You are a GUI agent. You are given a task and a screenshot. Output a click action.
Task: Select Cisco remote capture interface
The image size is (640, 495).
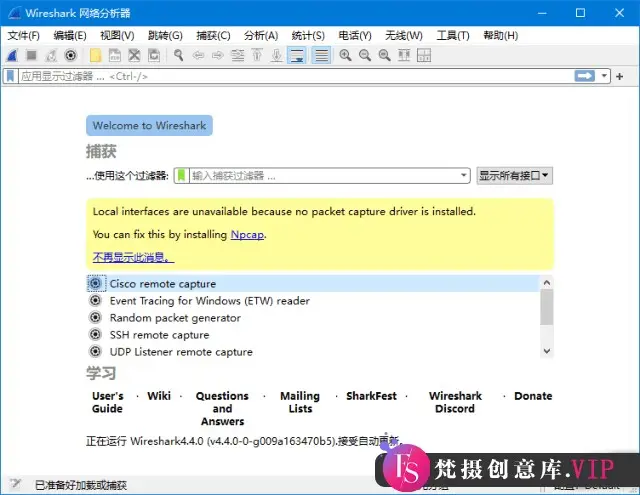click(313, 284)
